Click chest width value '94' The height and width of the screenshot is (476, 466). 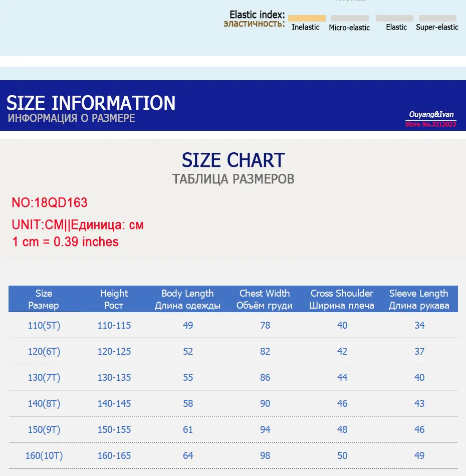(265, 429)
